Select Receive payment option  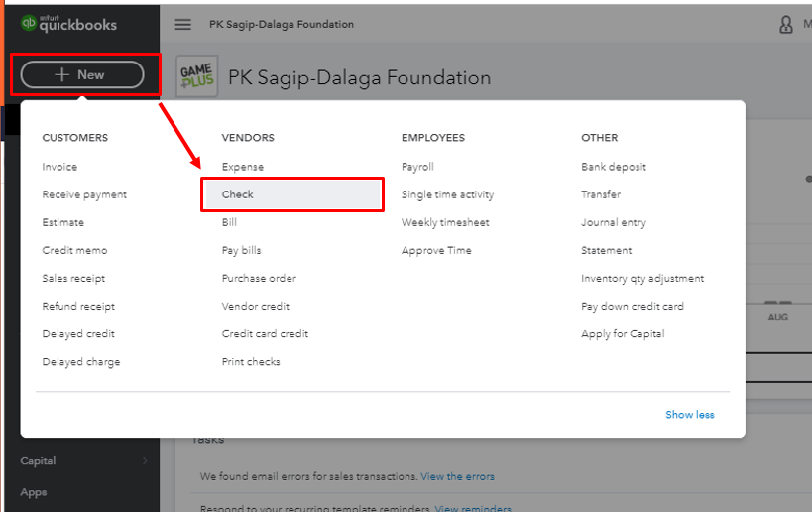[84, 194]
